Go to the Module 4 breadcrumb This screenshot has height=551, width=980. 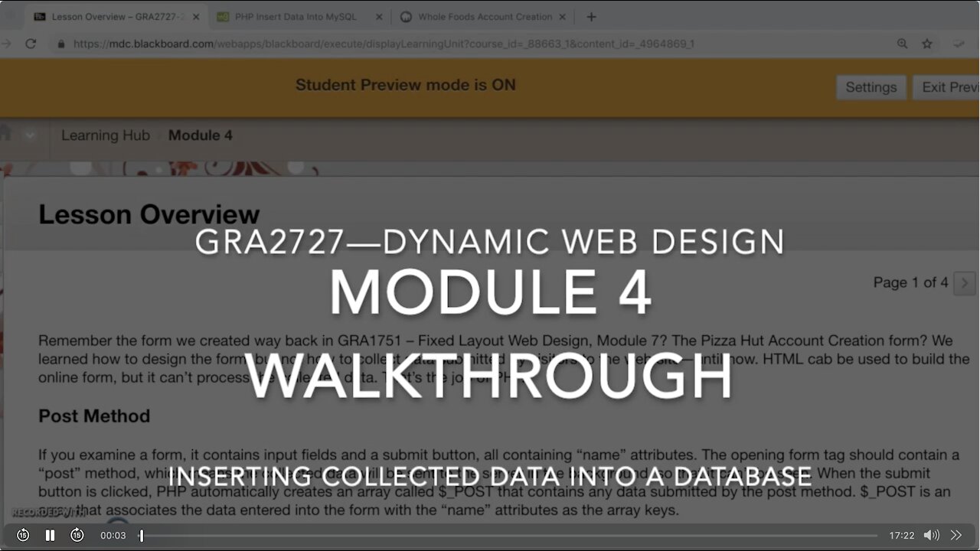[x=200, y=135]
